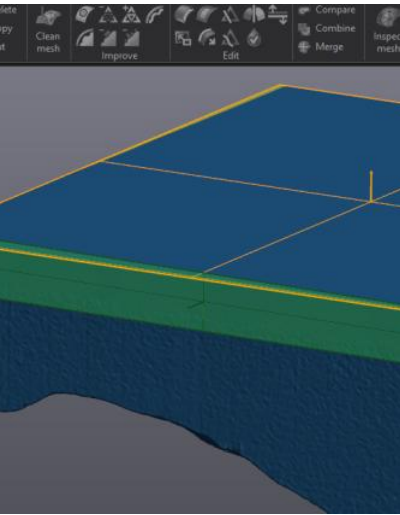Select the second curved surface icon in Edit
The width and height of the screenshot is (400, 515).
[x=207, y=15]
